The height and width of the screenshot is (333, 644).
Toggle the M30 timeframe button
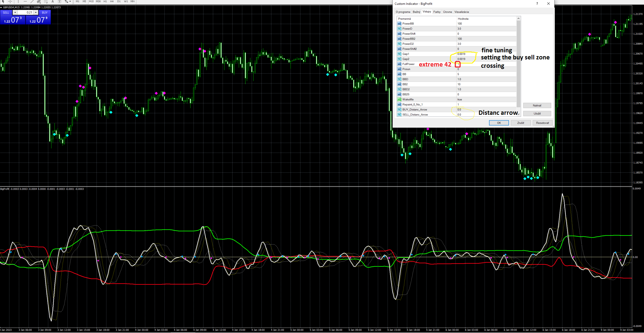(98, 2)
